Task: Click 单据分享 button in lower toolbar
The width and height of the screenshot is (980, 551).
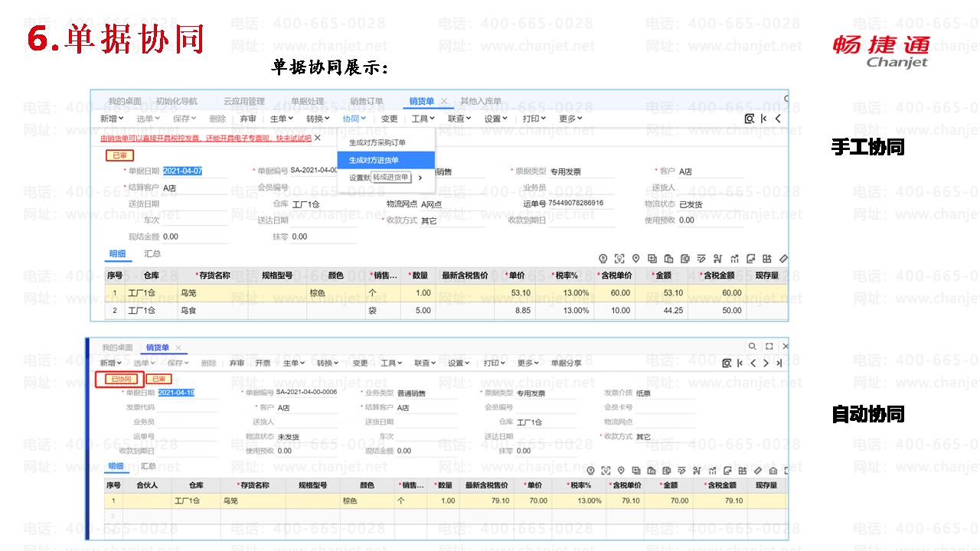Action: point(566,363)
